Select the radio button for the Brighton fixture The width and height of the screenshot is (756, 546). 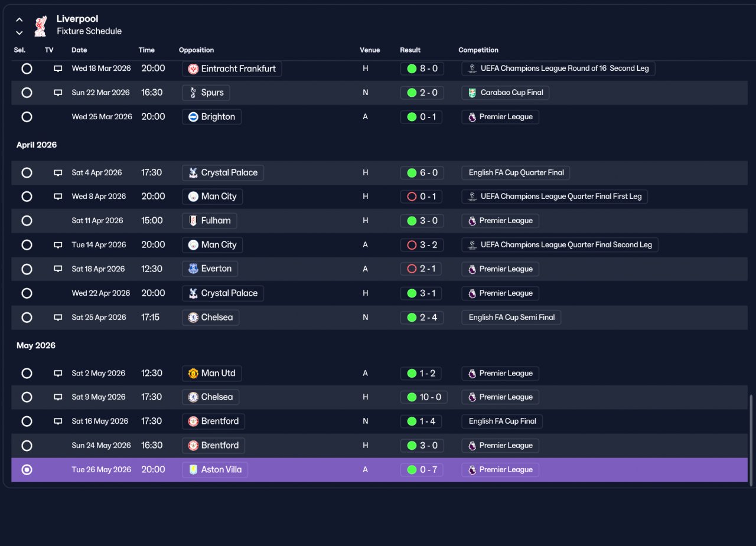pos(27,117)
